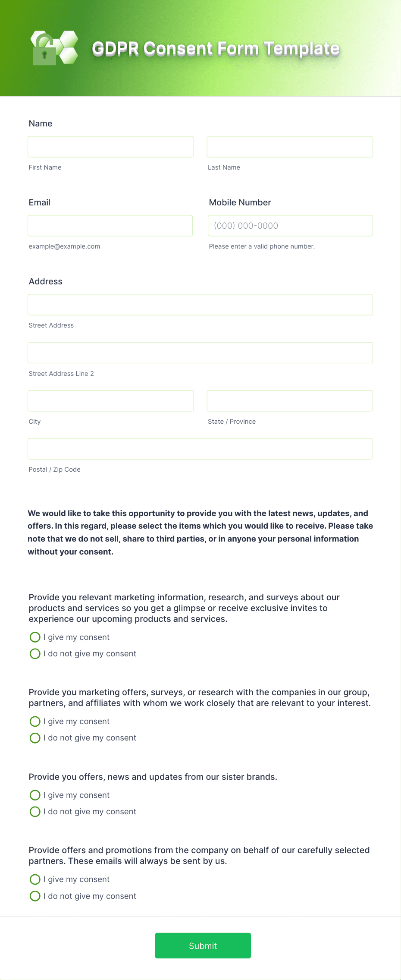The height and width of the screenshot is (980, 401).
Task: Consent to sister brand news and updates
Action: pos(35,795)
